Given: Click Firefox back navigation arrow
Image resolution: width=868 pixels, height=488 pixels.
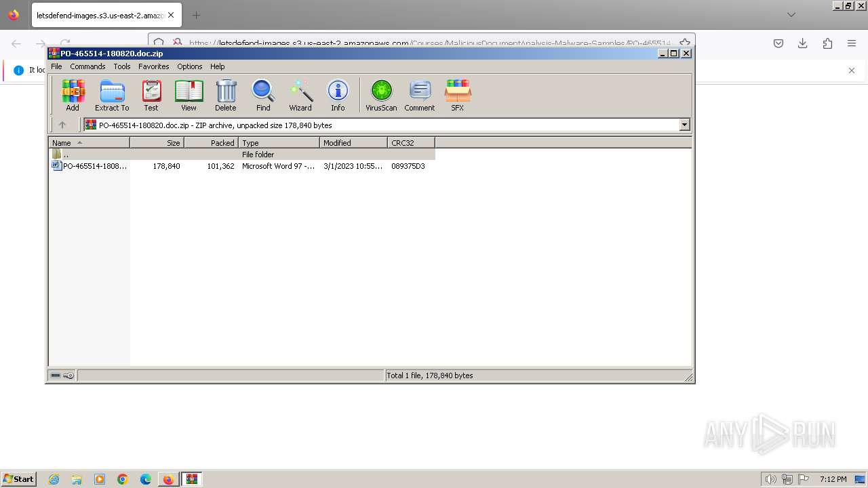Looking at the screenshot, I should pos(16,43).
